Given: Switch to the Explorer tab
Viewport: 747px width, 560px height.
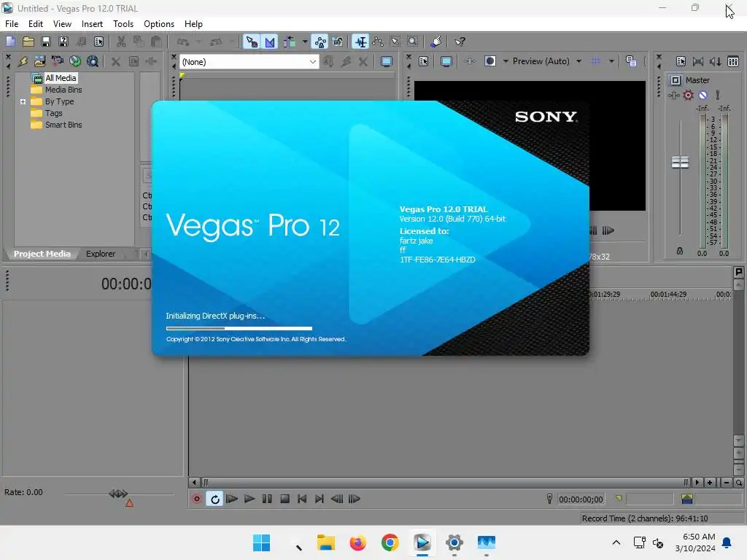Looking at the screenshot, I should pos(101,254).
